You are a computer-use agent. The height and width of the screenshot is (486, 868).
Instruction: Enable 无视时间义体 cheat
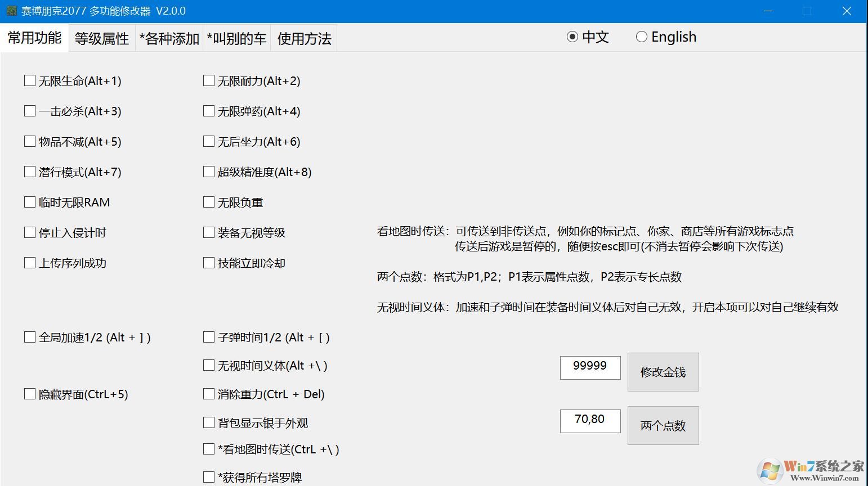208,365
